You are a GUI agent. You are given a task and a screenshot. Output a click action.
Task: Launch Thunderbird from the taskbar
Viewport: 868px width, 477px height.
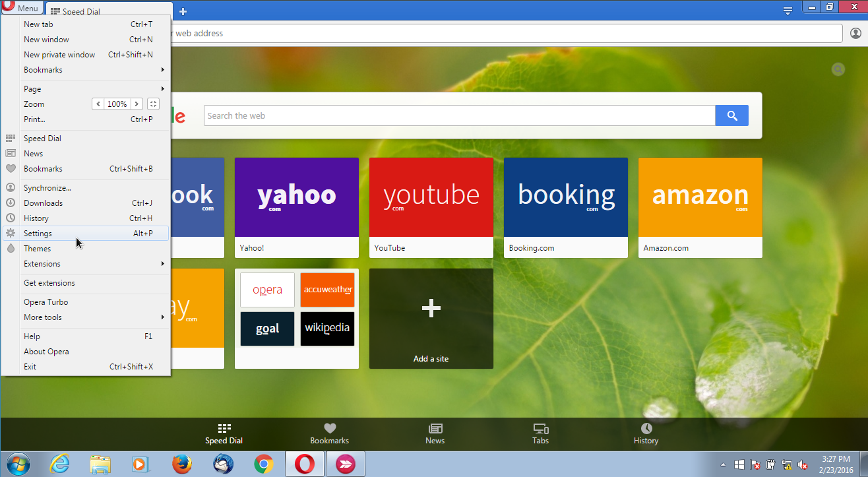tap(223, 464)
